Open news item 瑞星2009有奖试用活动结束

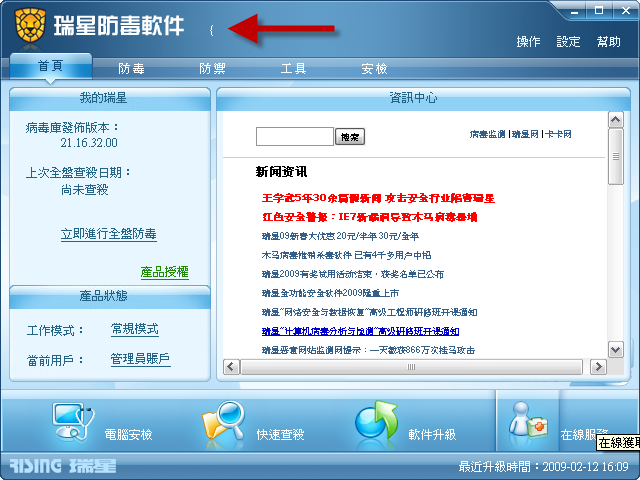353,274
